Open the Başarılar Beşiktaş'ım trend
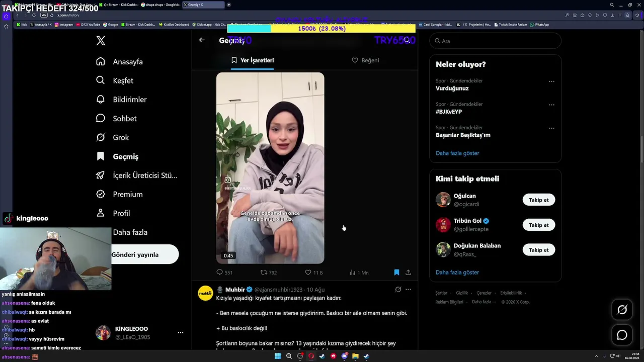 click(x=463, y=135)
